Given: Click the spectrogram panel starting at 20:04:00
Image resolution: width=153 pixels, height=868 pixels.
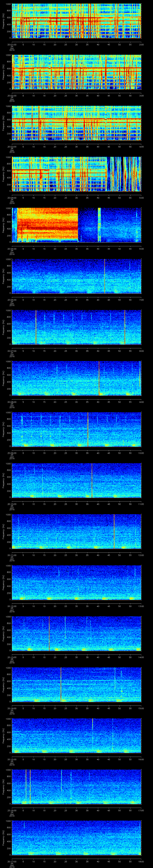Looking at the screenshot, I should tap(77, 174).
